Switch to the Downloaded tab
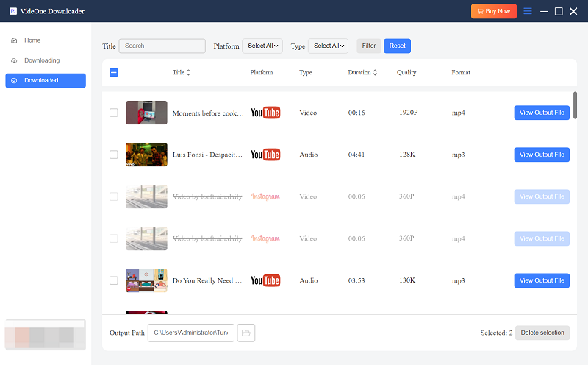588x365 pixels. click(45, 80)
